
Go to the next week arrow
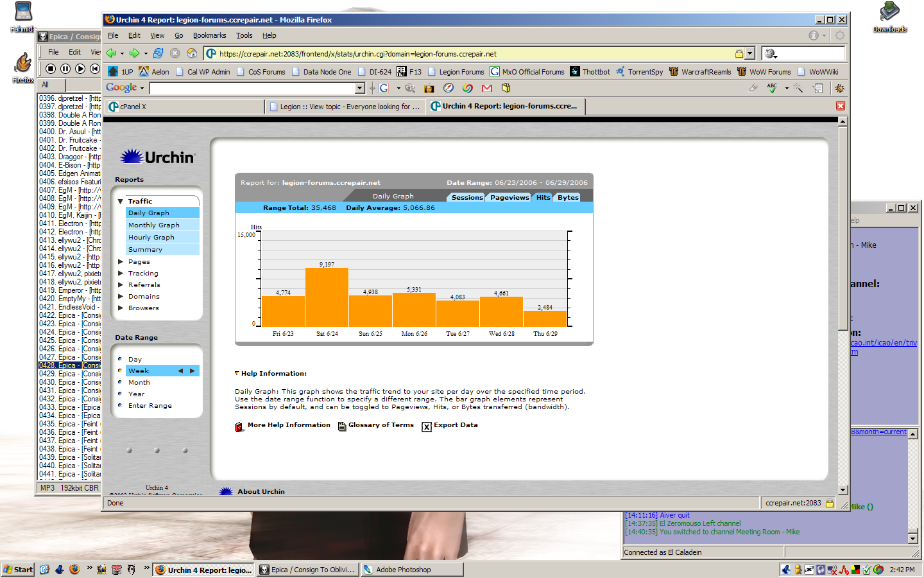pos(192,371)
